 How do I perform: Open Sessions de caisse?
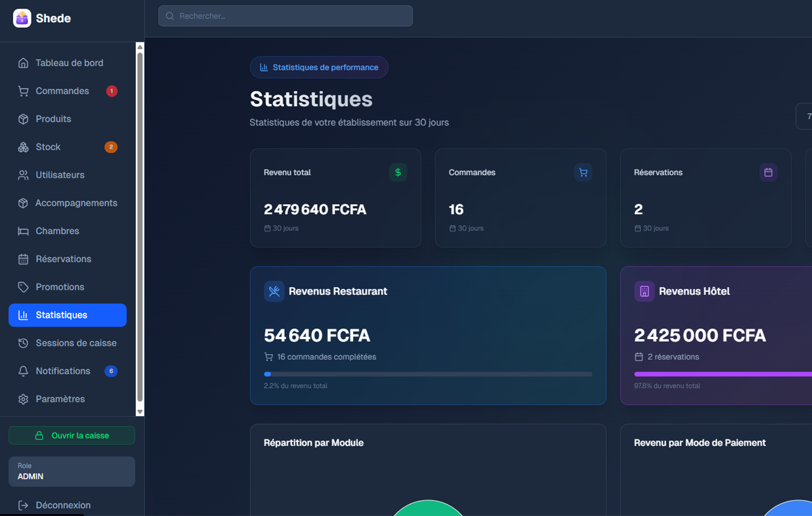click(67, 343)
